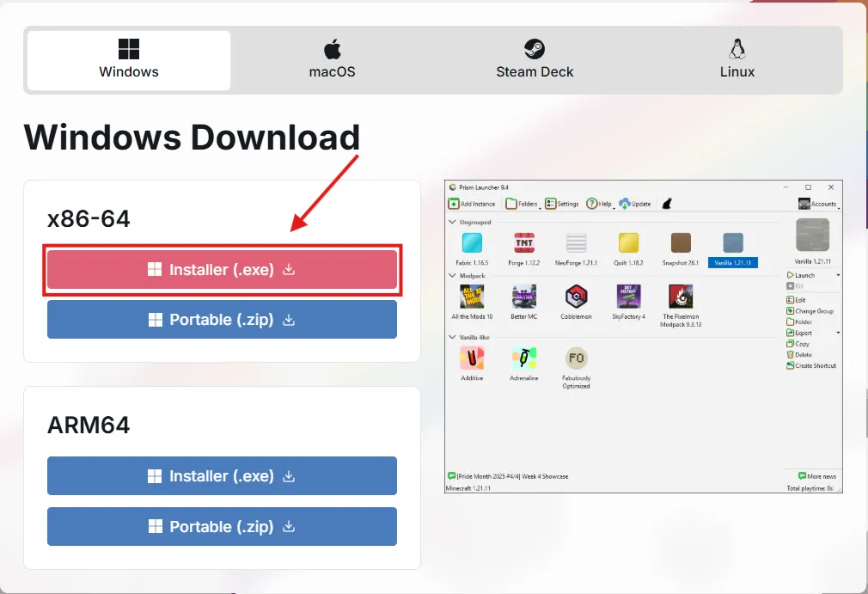This screenshot has height=594, width=868.
Task: Click the Delete trash icon in sidebar
Action: coord(790,354)
